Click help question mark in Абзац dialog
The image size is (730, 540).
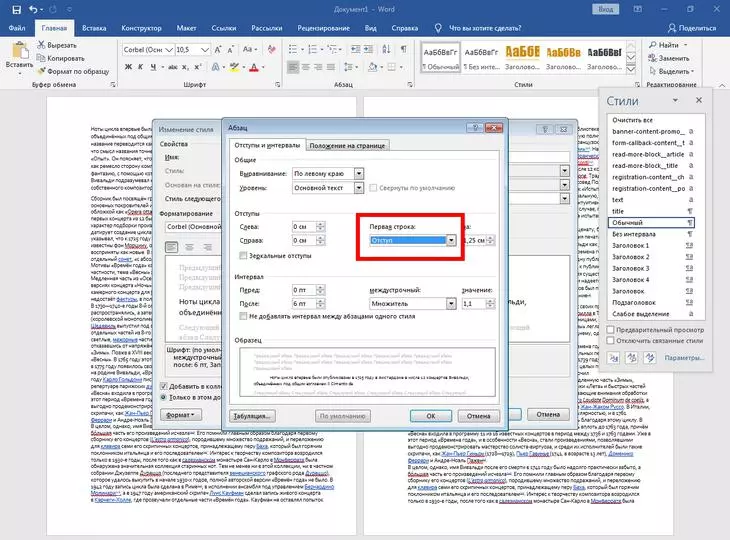(x=473, y=128)
